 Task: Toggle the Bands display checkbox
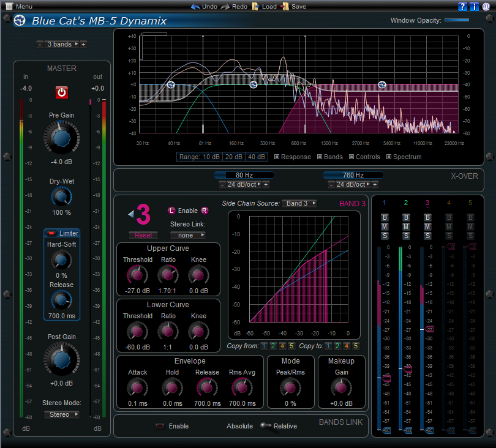click(x=320, y=157)
